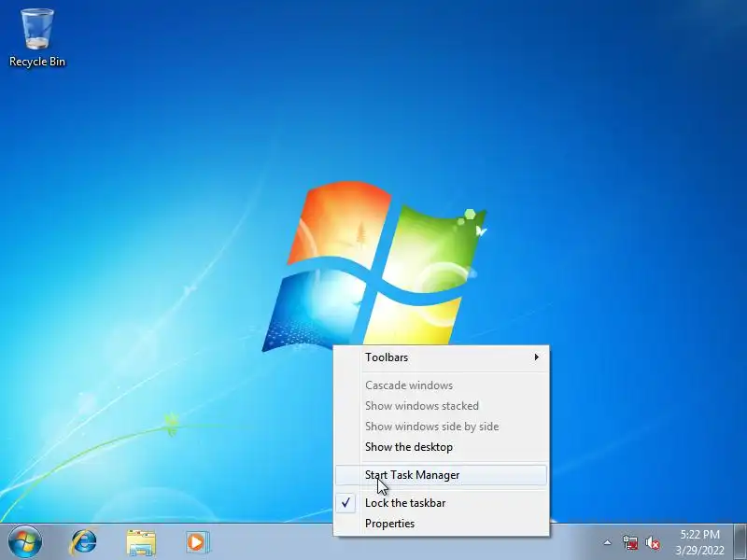Screen dimensions: 747x560
Task: Click the muted volume tray icon
Action: tap(653, 542)
